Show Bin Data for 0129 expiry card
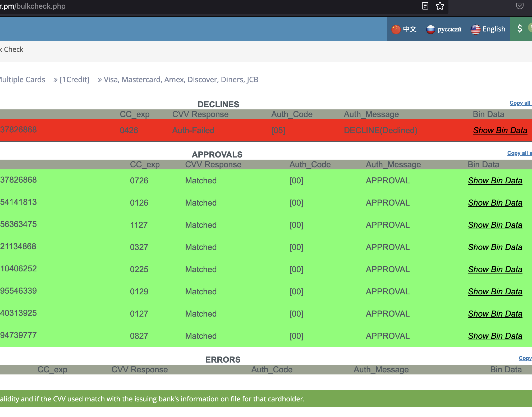The height and width of the screenshot is (417, 532). coord(495,292)
